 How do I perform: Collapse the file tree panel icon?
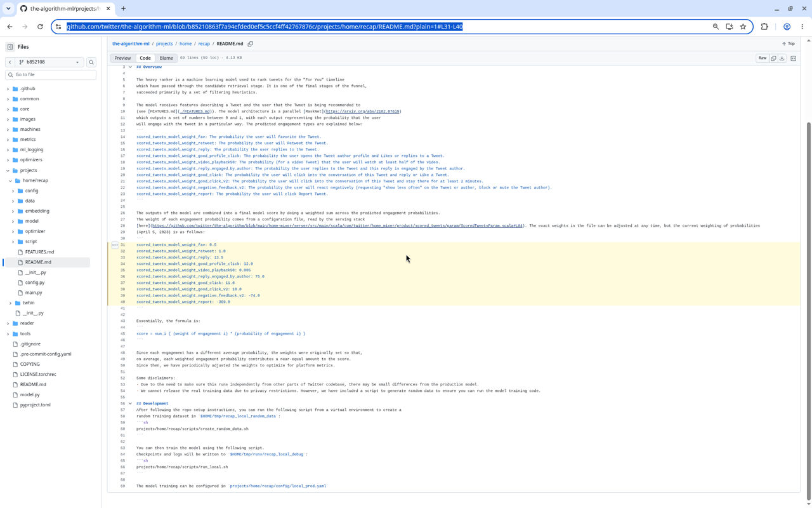10,47
